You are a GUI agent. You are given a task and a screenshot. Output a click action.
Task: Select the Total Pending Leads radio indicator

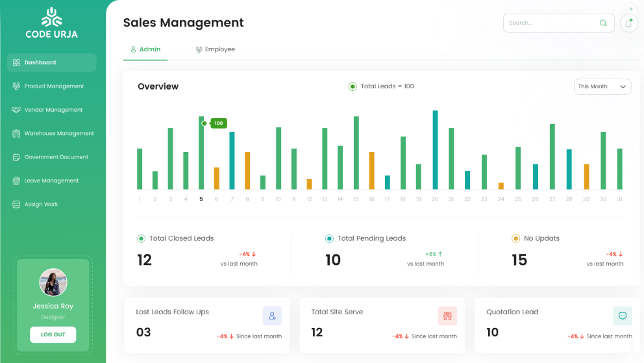coord(329,239)
